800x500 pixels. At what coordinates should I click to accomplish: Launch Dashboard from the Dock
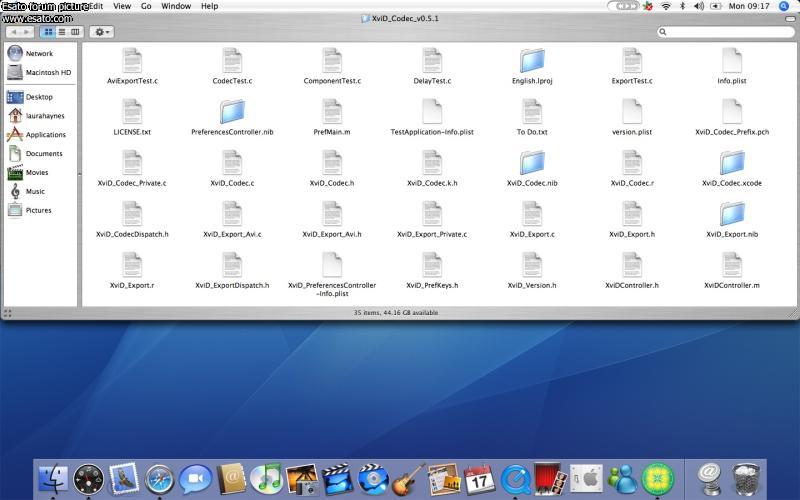(88, 479)
